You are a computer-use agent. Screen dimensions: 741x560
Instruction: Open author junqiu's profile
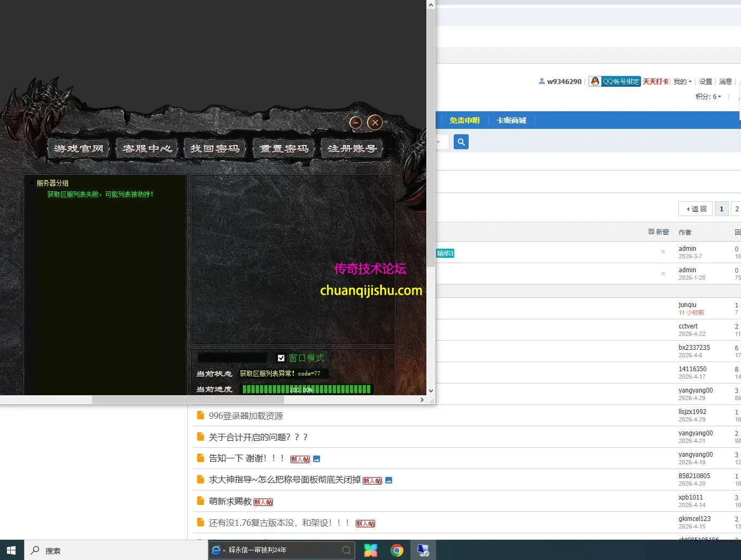(687, 305)
